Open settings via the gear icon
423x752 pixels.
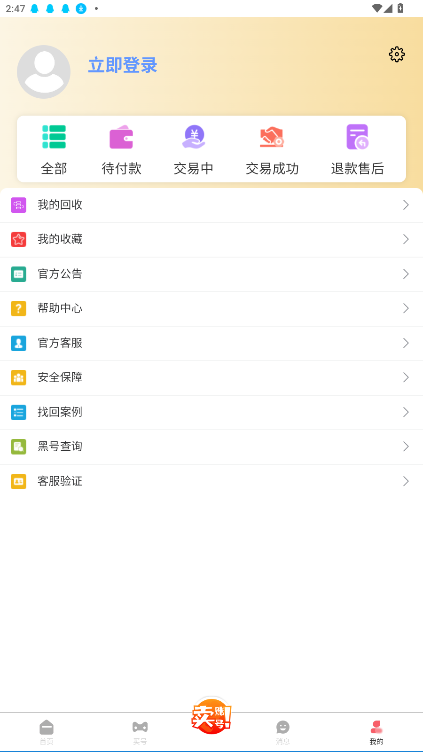click(397, 54)
